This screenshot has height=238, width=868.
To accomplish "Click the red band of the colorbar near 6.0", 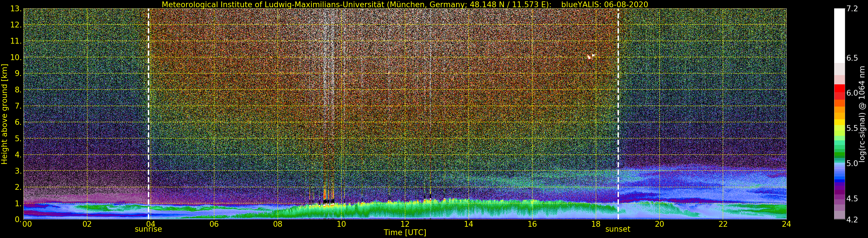I will [x=839, y=92].
